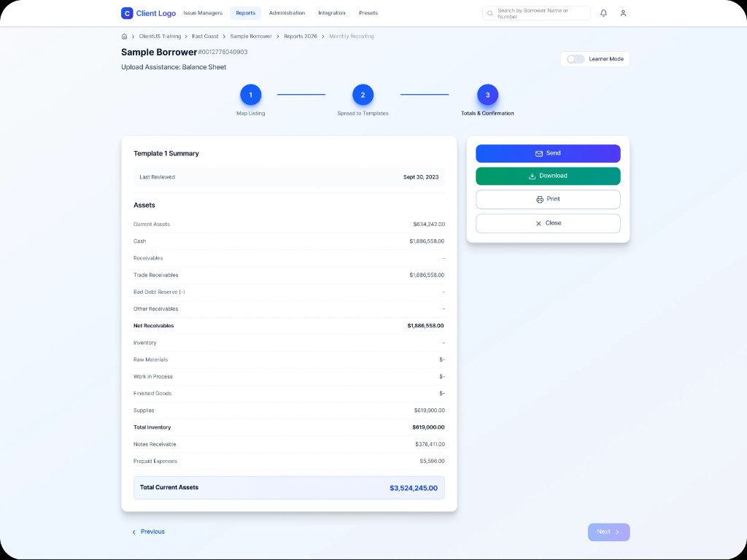
Task: Open Administration menu
Action: point(287,13)
